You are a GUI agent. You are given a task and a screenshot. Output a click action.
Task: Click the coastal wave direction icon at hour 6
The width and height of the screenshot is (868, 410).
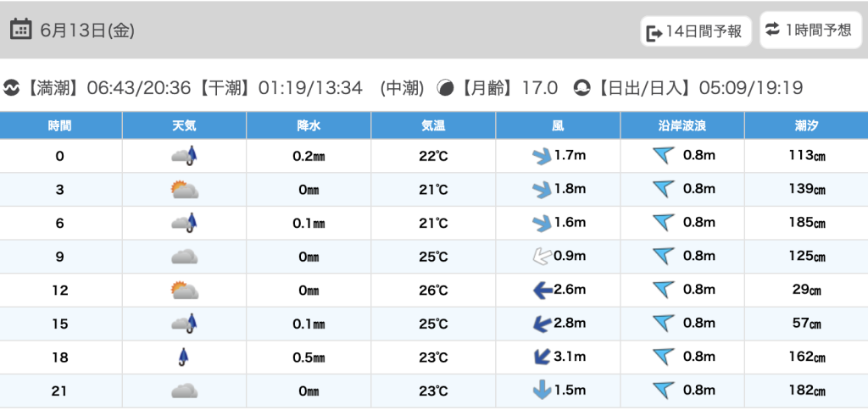pos(663,223)
